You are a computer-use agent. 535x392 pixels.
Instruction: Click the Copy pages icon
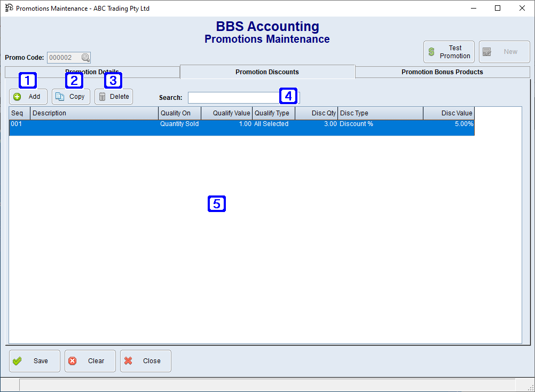tap(60, 97)
